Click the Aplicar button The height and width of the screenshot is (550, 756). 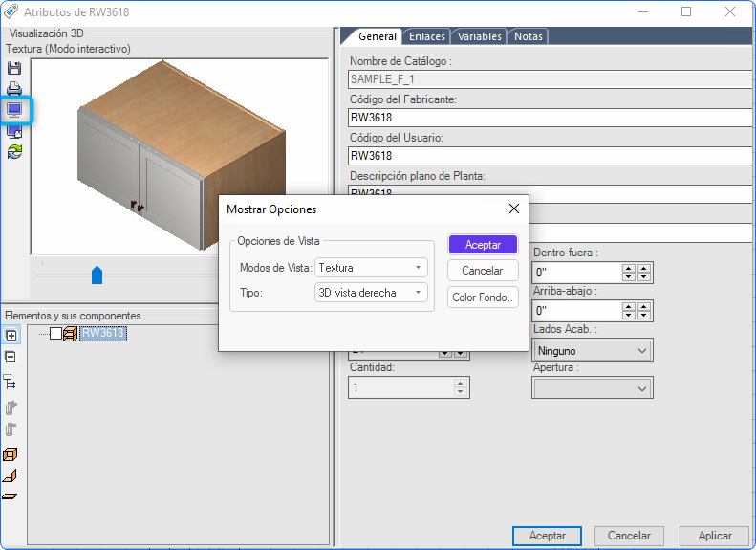coord(715,536)
